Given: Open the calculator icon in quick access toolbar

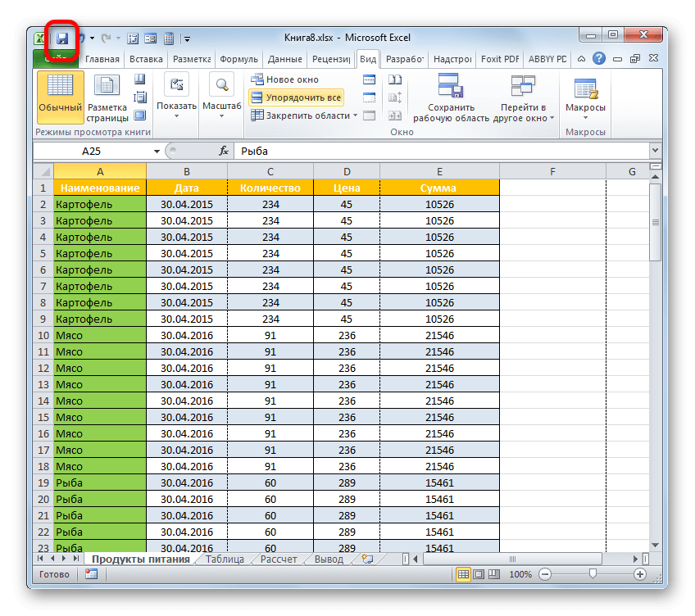Looking at the screenshot, I should [x=169, y=38].
